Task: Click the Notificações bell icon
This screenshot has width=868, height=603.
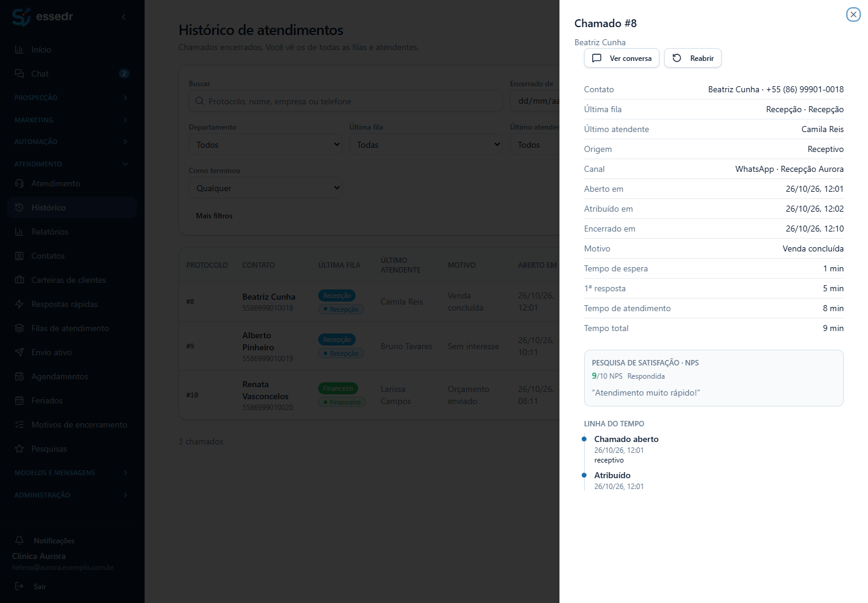Action: click(19, 540)
